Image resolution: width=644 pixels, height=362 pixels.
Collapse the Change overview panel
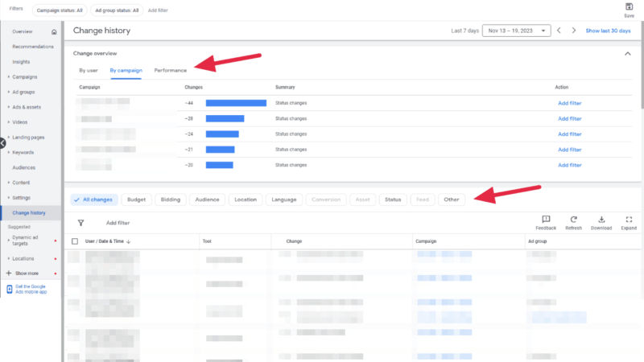pyautogui.click(x=628, y=54)
